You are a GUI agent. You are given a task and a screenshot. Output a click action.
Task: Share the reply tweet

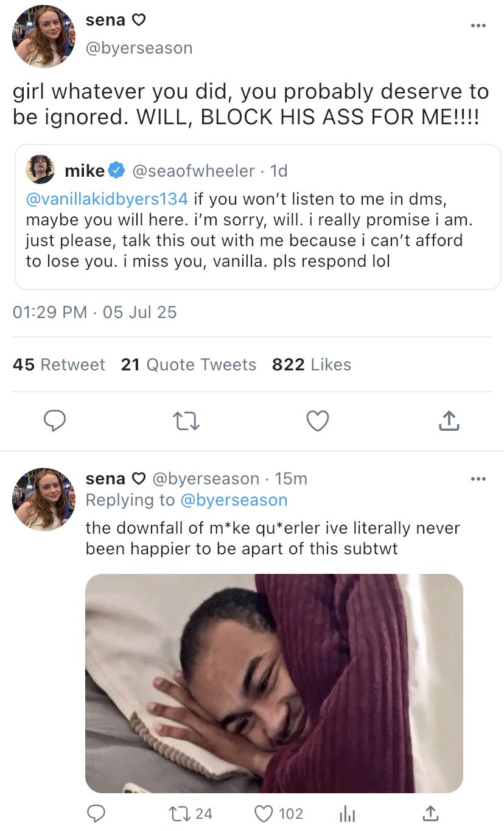click(x=430, y=813)
